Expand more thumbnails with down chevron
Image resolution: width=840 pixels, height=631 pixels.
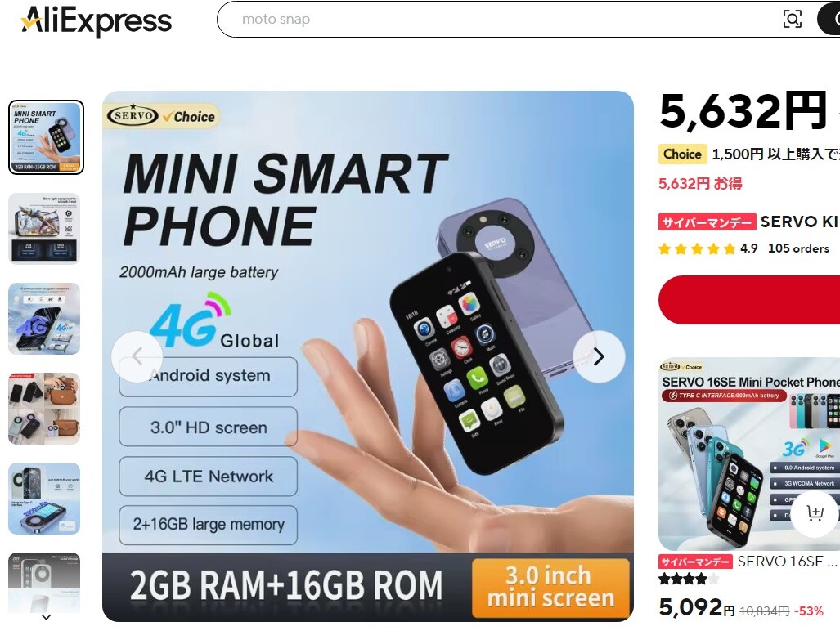(47, 617)
